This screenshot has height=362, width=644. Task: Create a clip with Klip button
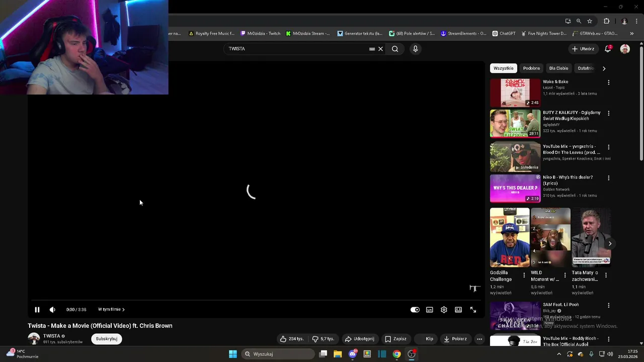[x=426, y=339]
